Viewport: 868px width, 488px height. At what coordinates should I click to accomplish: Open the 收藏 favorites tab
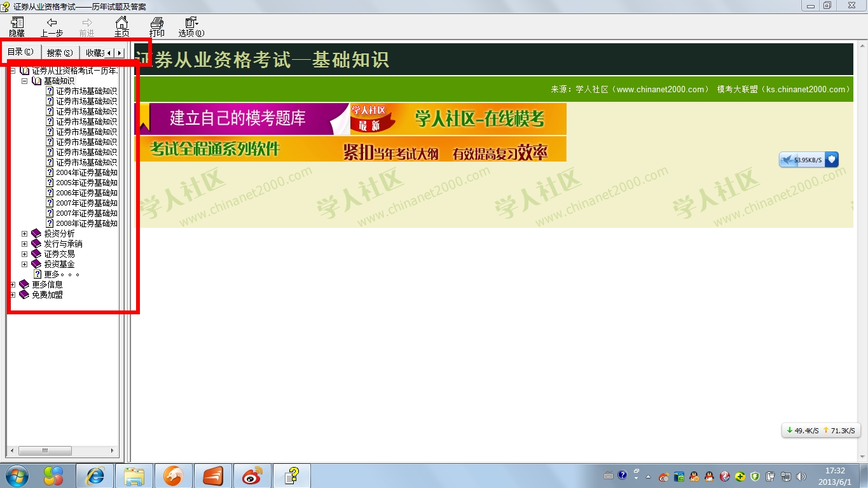click(x=93, y=53)
